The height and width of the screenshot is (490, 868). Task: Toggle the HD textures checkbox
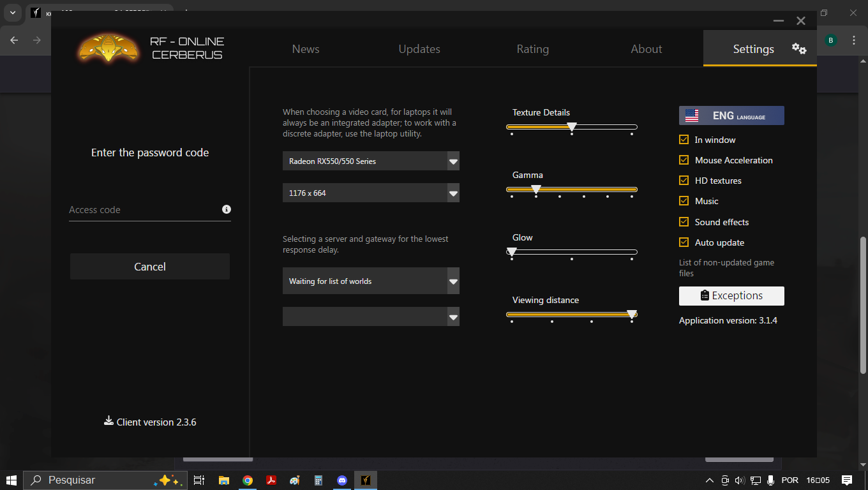click(x=684, y=181)
